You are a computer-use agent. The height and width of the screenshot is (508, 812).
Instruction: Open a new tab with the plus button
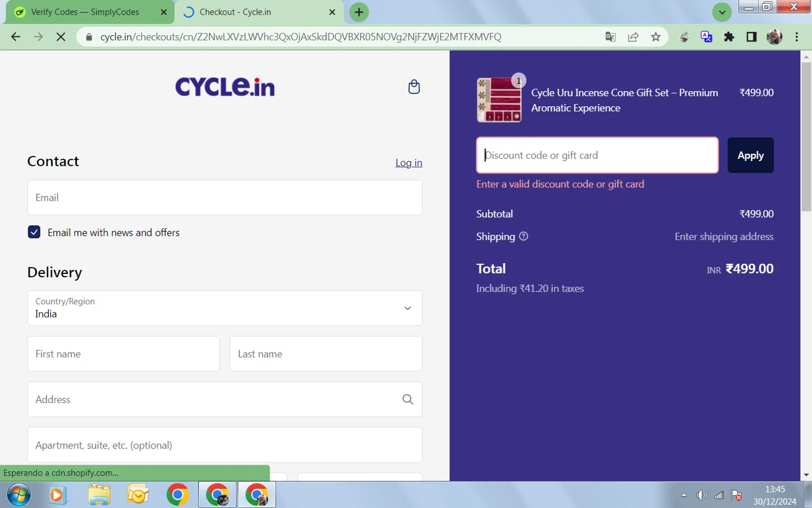tap(359, 12)
